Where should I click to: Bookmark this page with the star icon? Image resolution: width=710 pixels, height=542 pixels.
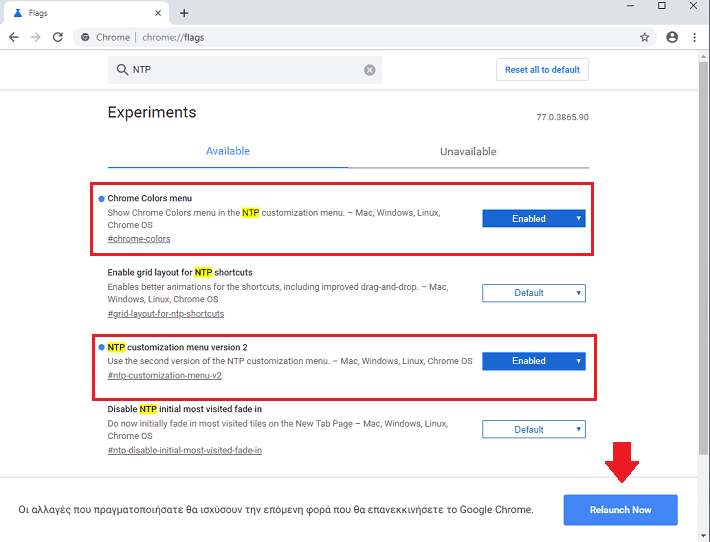point(644,37)
